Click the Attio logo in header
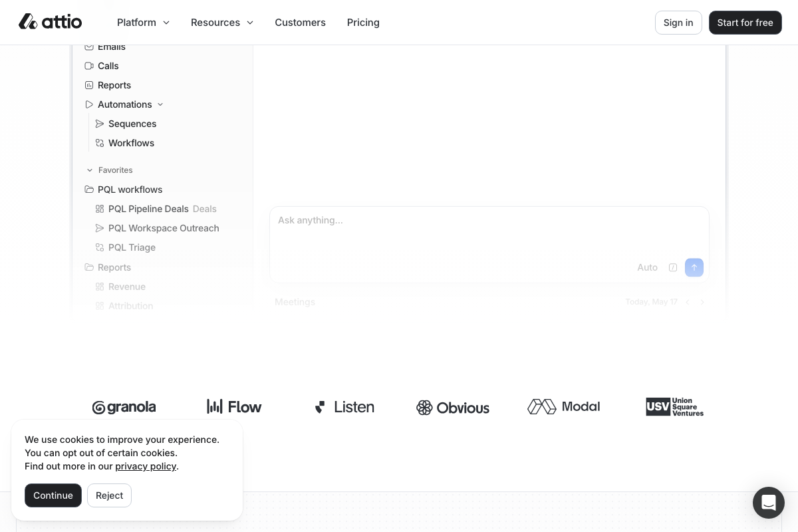This screenshot has height=532, width=798. (x=50, y=22)
